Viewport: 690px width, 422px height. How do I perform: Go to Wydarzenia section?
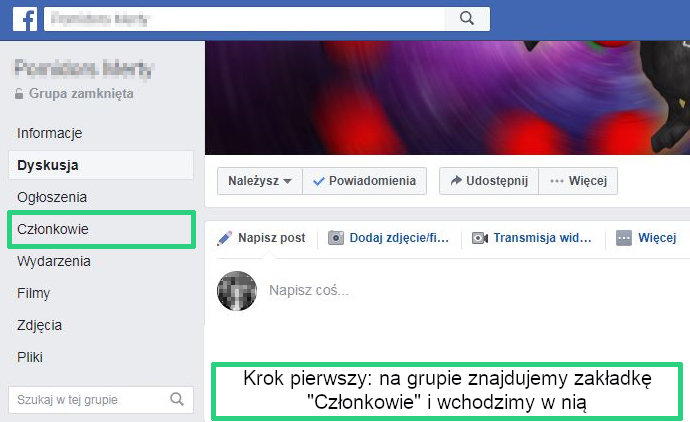click(54, 261)
